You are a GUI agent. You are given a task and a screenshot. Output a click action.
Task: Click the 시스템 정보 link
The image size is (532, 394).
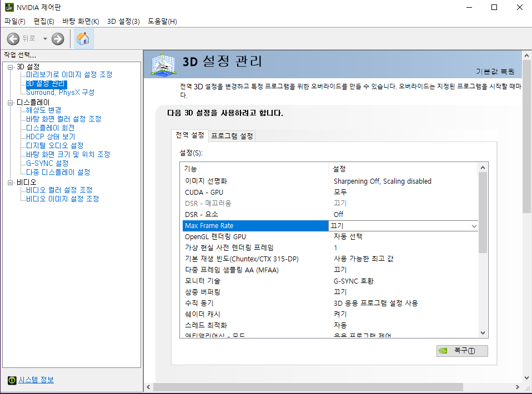pos(36,380)
